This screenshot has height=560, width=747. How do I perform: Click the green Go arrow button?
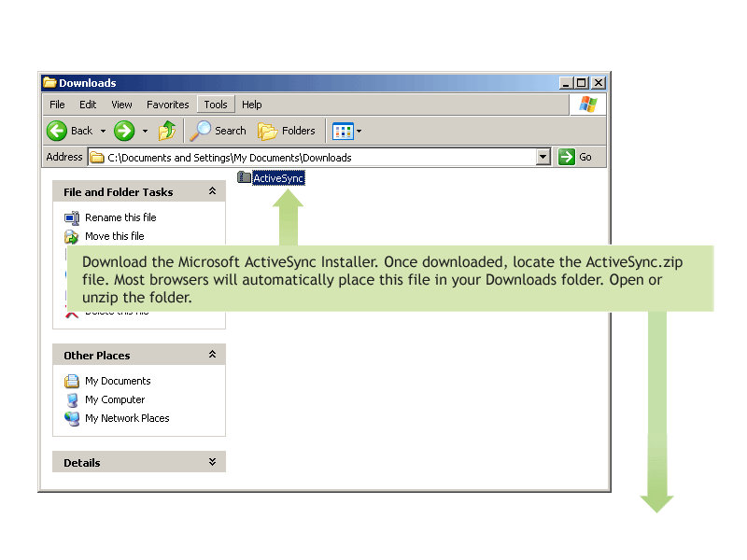[x=567, y=157]
